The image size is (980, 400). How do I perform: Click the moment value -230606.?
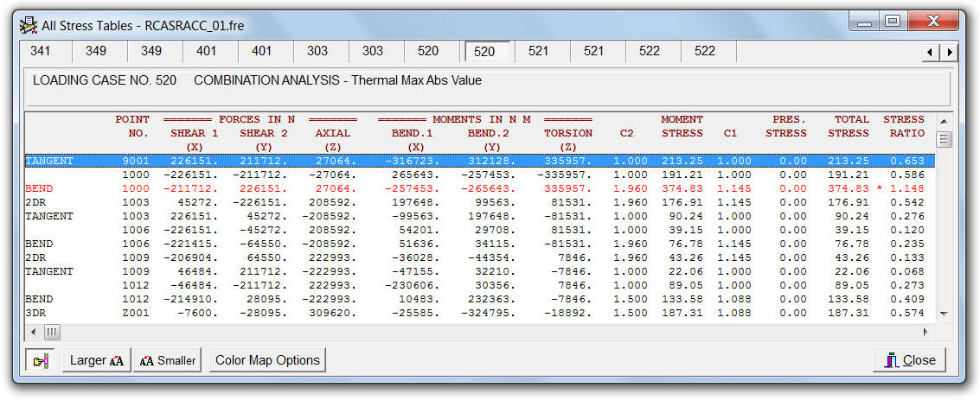pos(413,285)
